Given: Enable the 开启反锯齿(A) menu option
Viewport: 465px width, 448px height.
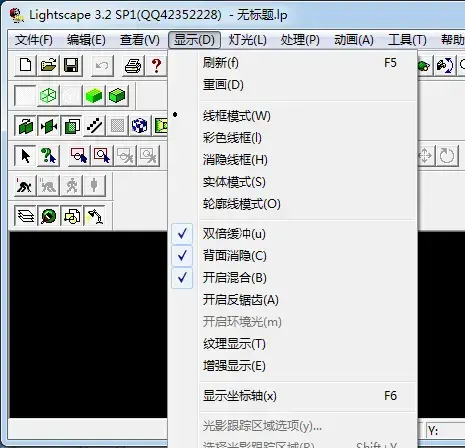Looking at the screenshot, I should pyautogui.click(x=293, y=300).
